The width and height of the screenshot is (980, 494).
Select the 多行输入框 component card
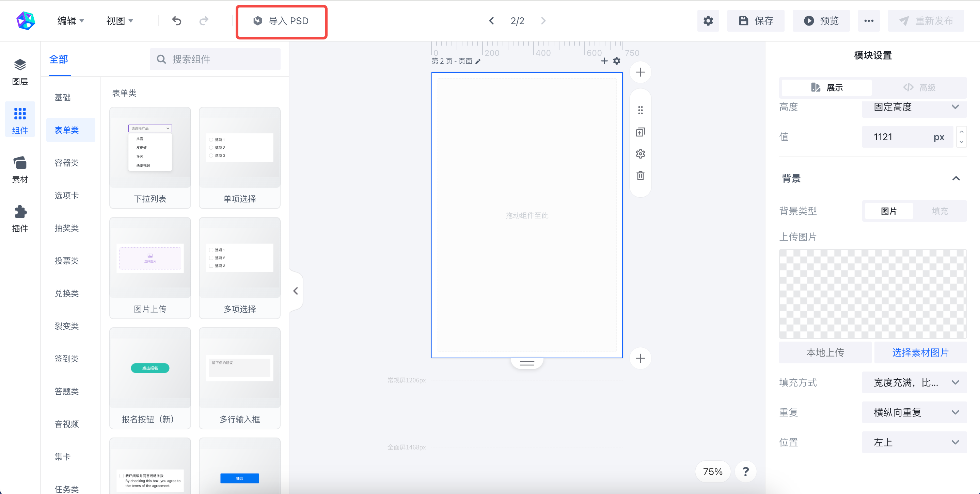click(x=240, y=378)
